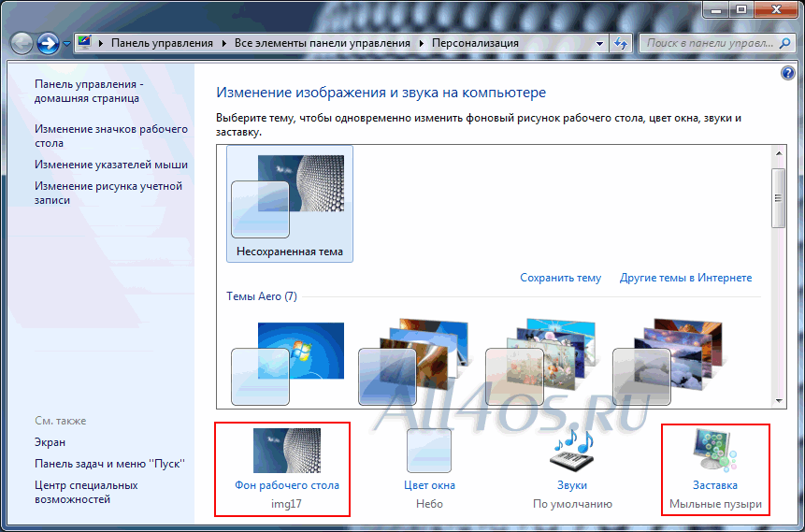Screen dimensions: 805x532
Task: Click the Control Panel icon in address bar
Action: [85, 43]
